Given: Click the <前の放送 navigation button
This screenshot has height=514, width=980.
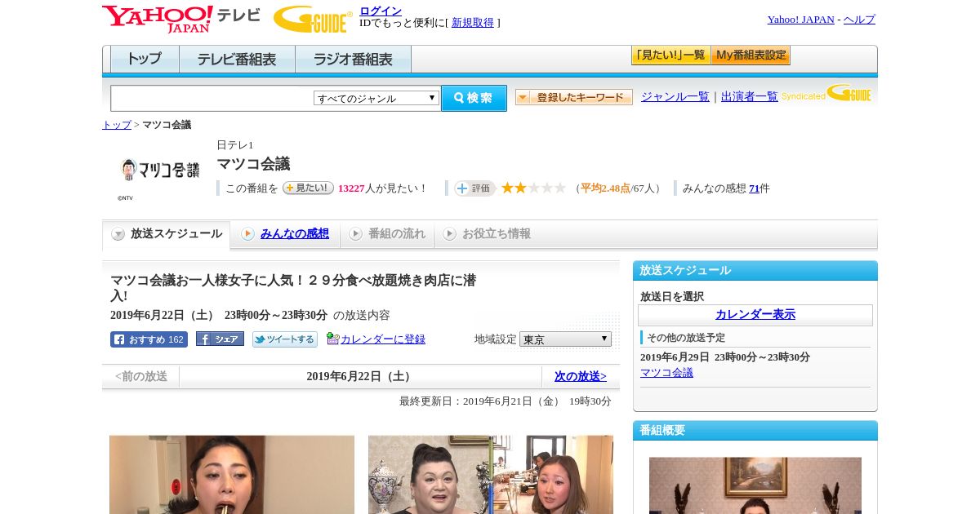Looking at the screenshot, I should click(141, 376).
